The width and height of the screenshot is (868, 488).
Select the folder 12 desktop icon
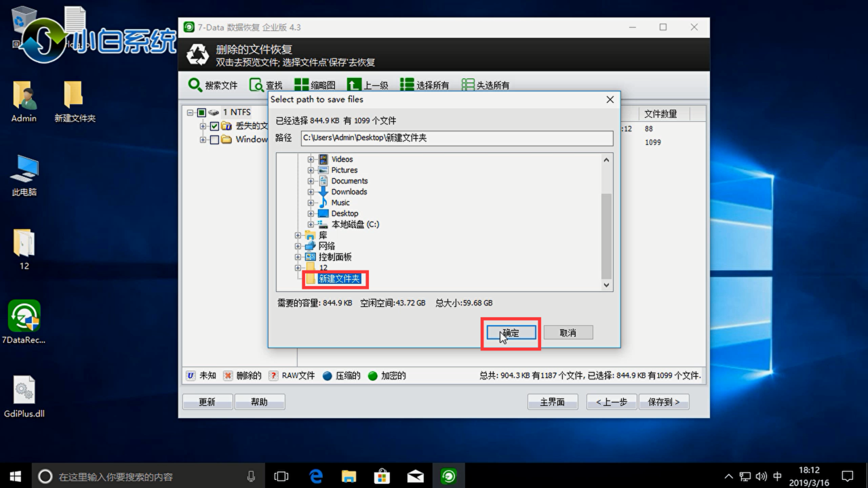[24, 250]
